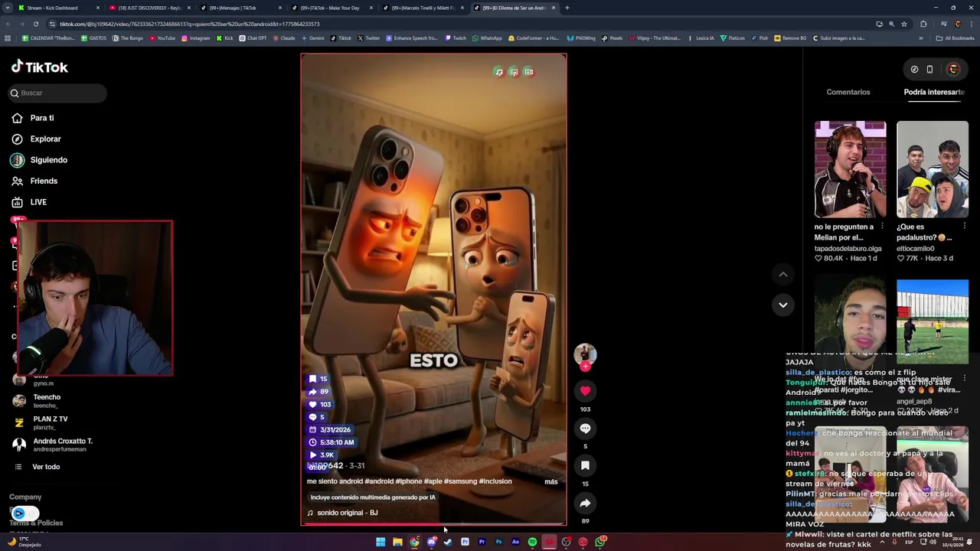
Task: Open Andrés Croxatto T. followed account
Action: tap(61, 445)
